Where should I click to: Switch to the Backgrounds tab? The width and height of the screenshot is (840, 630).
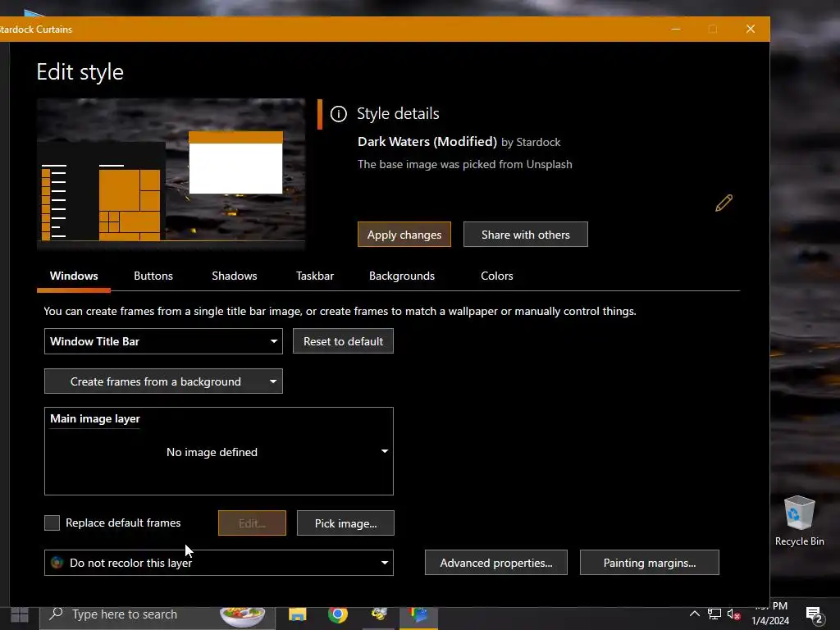click(402, 276)
